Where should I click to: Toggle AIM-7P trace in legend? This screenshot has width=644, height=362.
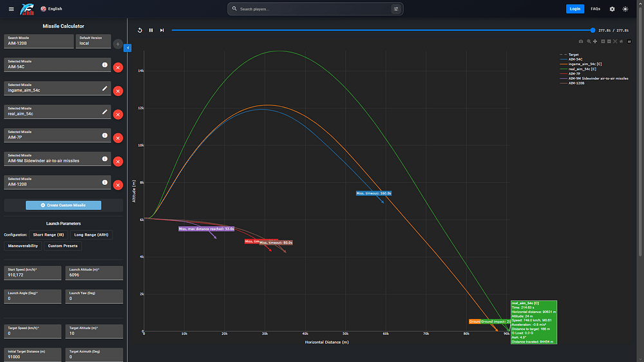[570, 73]
